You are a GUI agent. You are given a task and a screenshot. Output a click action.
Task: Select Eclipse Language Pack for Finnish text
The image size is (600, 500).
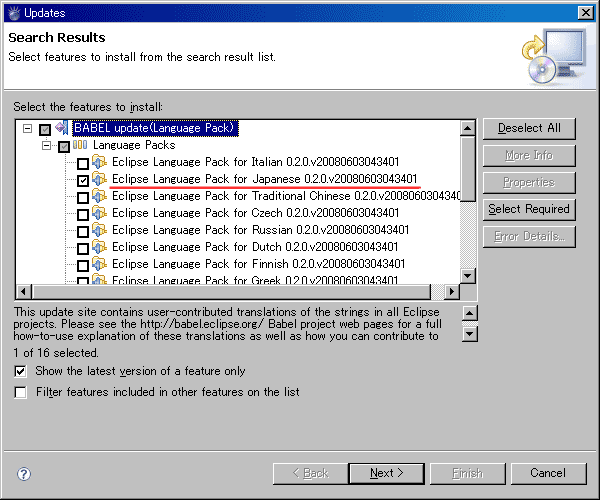pyautogui.click(x=258, y=264)
